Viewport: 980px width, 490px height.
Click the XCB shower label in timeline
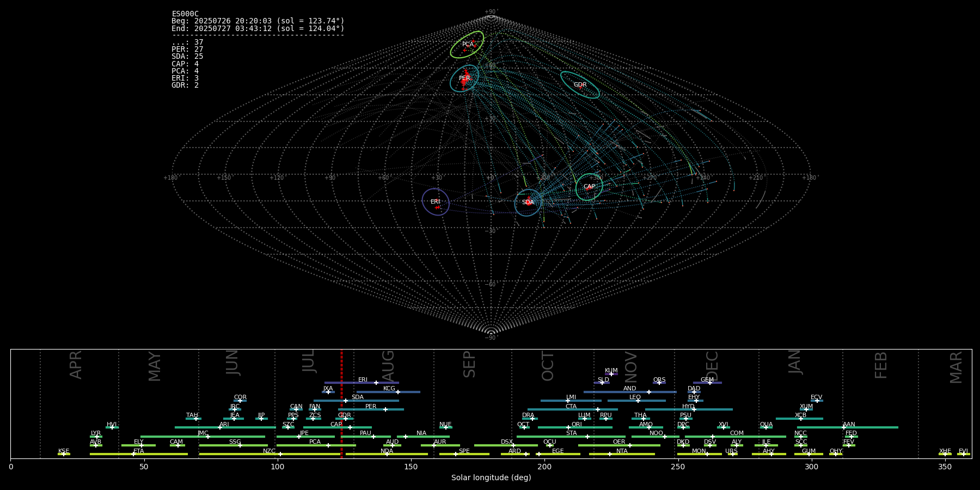click(800, 415)
